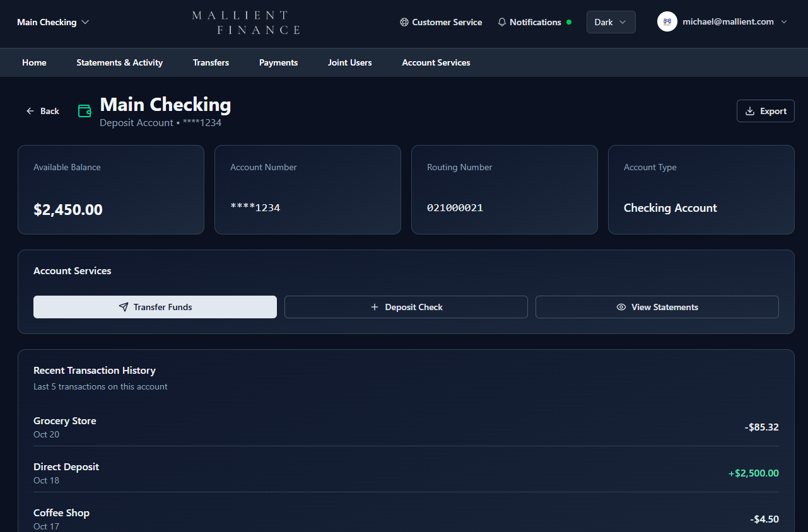The width and height of the screenshot is (808, 532).
Task: Click the green notification status dot
Action: (570, 21)
